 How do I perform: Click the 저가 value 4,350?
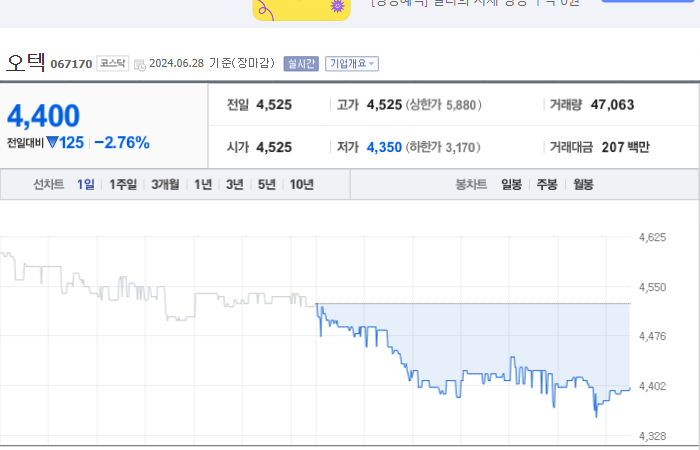[384, 147]
